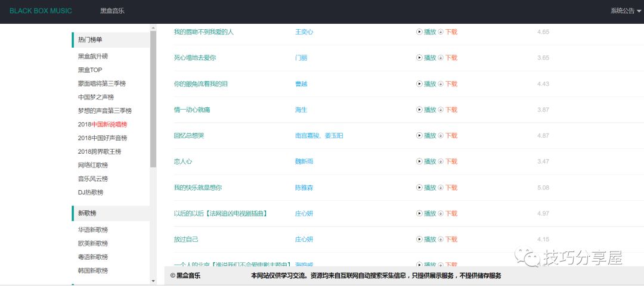Open the 系统公告 dropdown

click(626, 11)
